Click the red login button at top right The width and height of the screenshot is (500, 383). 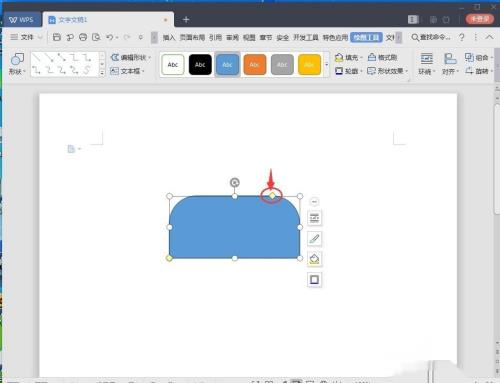(480, 19)
